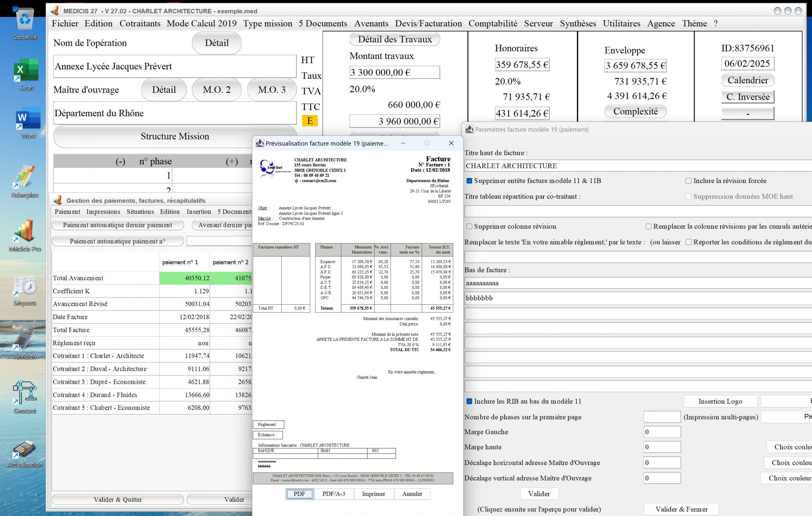Click the Complexité button
The width and height of the screenshot is (812, 516).
tap(635, 111)
